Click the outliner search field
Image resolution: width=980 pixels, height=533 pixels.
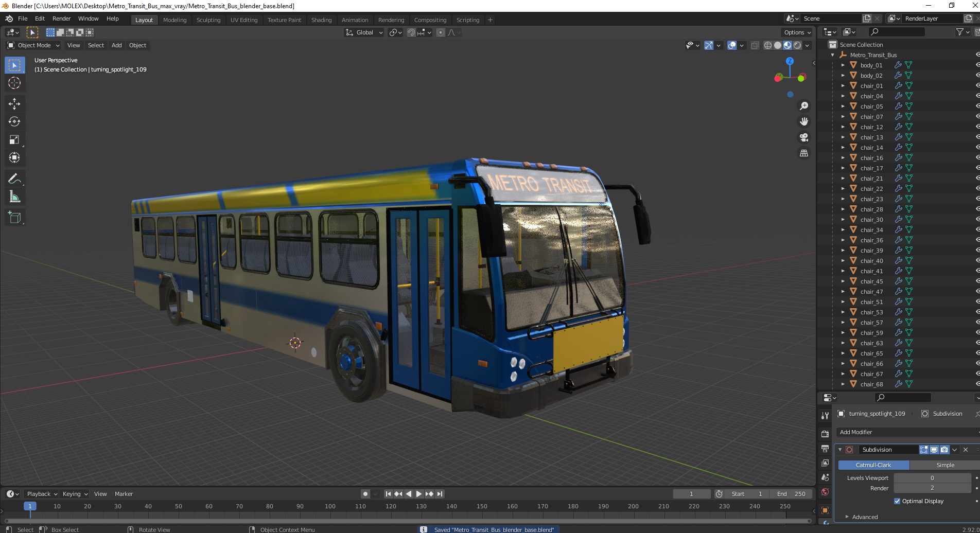pos(897,32)
